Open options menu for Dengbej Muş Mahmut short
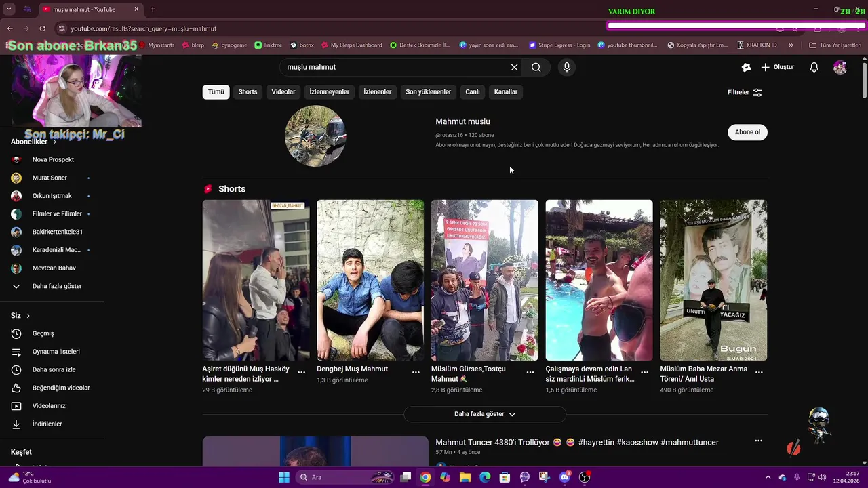868x488 pixels. pos(416,372)
